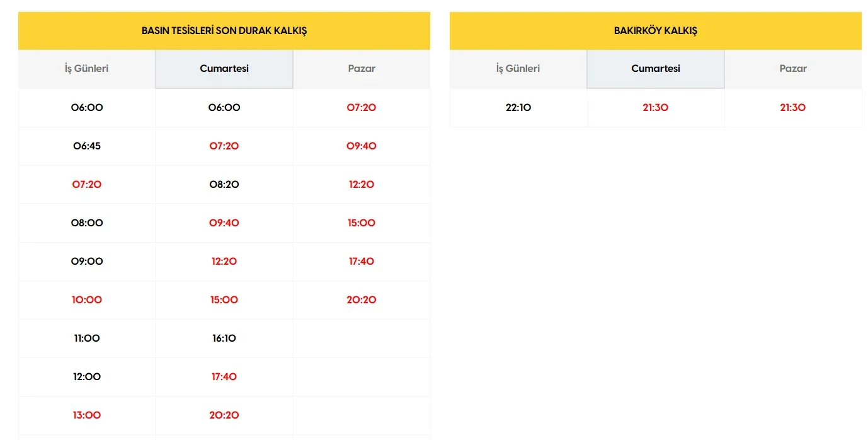The width and height of the screenshot is (868, 440).
Task: Click the 08:20 Saturday departure cell
Action: [x=224, y=185]
